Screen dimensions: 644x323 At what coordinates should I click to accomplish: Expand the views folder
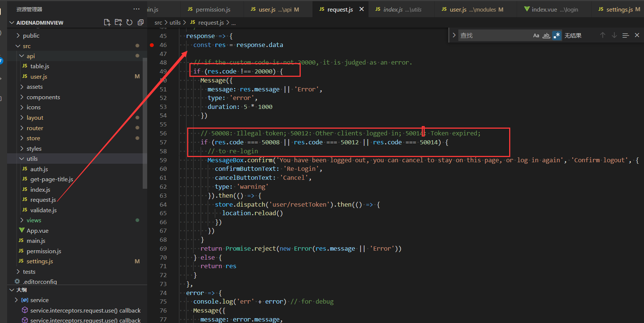point(34,220)
